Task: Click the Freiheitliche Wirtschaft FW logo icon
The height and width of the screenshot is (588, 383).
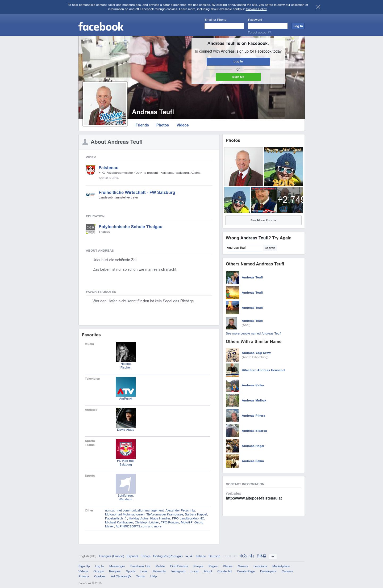Action: [91, 195]
